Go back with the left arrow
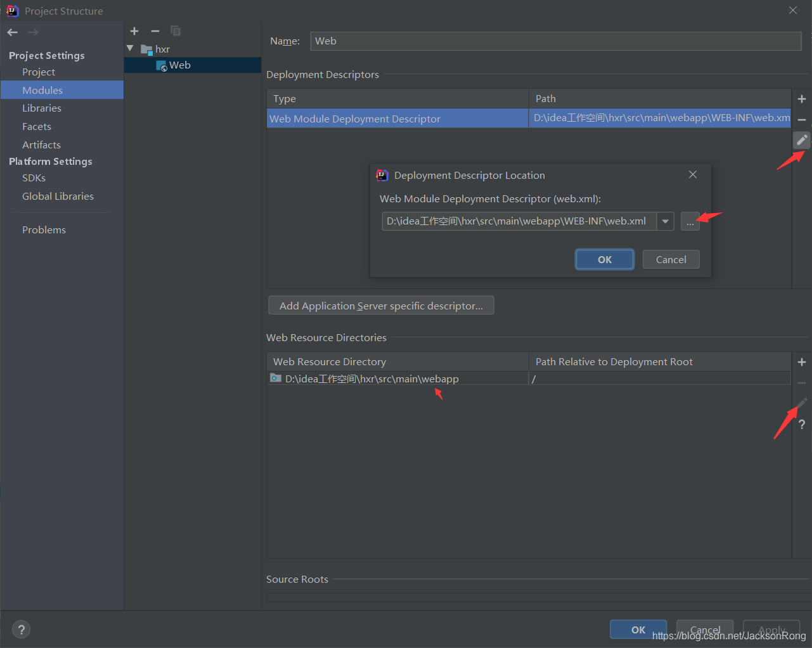812x648 pixels. point(13,32)
